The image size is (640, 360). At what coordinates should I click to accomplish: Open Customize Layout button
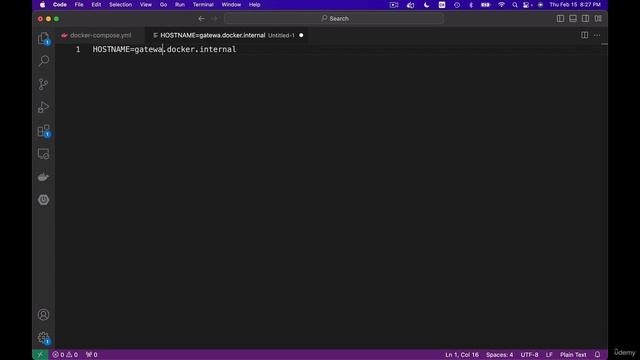tap(598, 18)
